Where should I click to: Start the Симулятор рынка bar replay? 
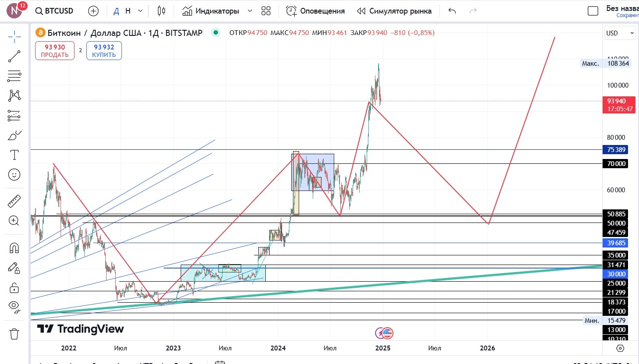coord(394,11)
